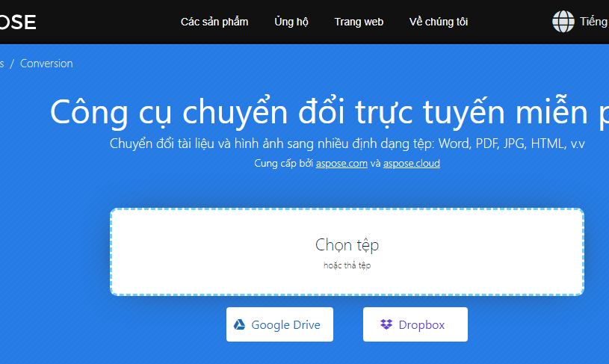609x364 pixels.
Task: Click the Google Drive logo icon
Action: [x=239, y=324]
